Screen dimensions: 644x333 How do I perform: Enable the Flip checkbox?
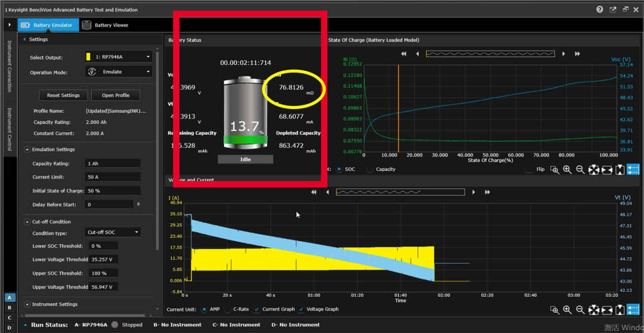point(529,169)
